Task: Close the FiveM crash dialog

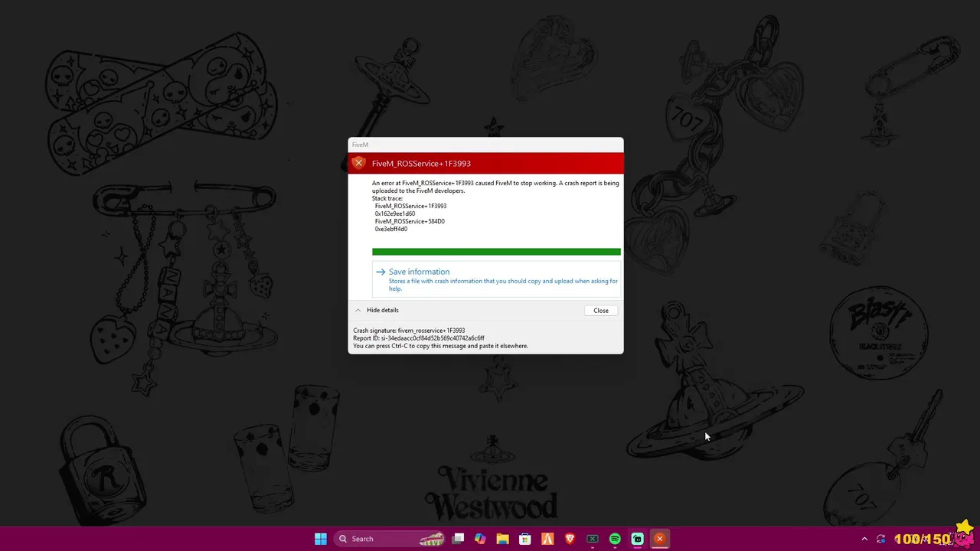Action: click(601, 311)
